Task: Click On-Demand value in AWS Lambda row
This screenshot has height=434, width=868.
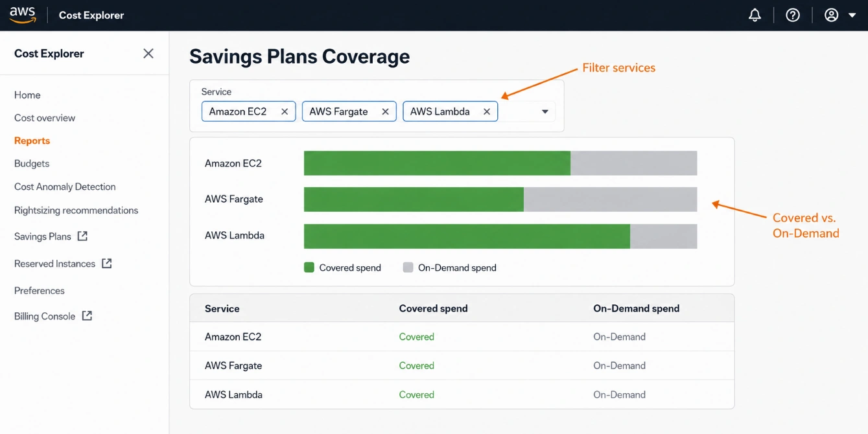Action: pos(620,394)
